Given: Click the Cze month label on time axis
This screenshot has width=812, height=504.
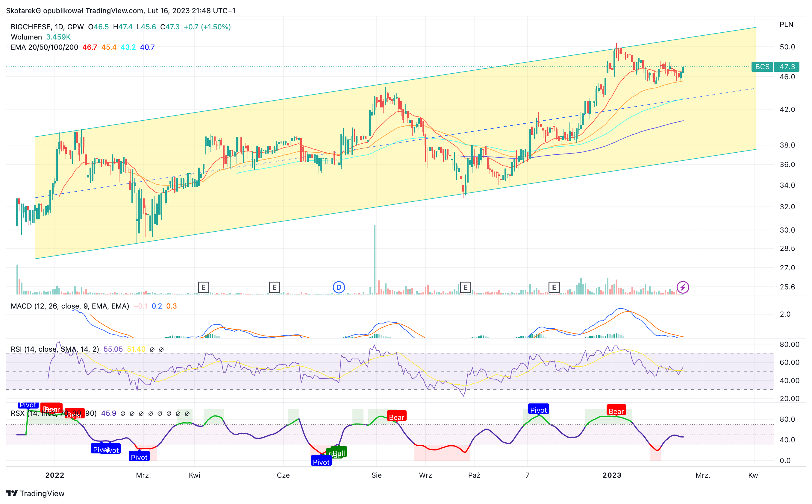Looking at the screenshot, I should coord(283,475).
